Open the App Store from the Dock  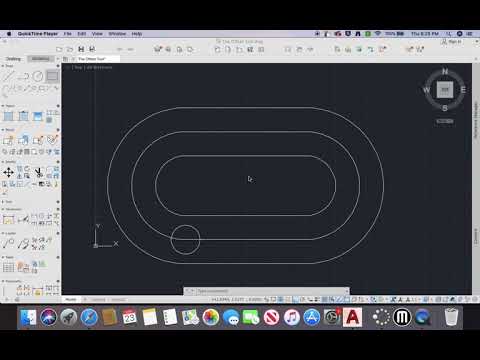[312, 317]
